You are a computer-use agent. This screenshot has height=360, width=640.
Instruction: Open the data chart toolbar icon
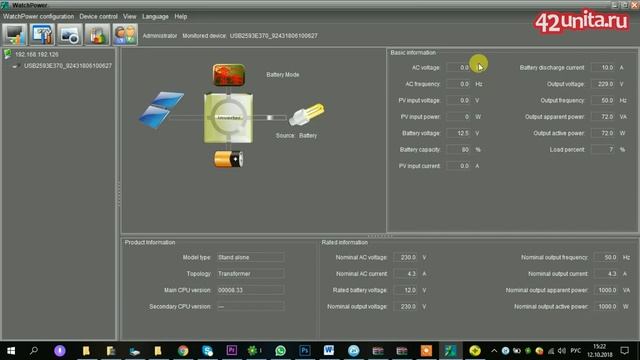pyautogui.click(x=97, y=34)
